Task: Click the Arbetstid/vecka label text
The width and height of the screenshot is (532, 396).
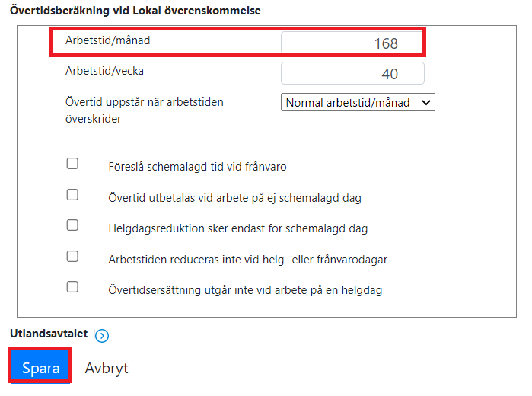Action: point(104,71)
